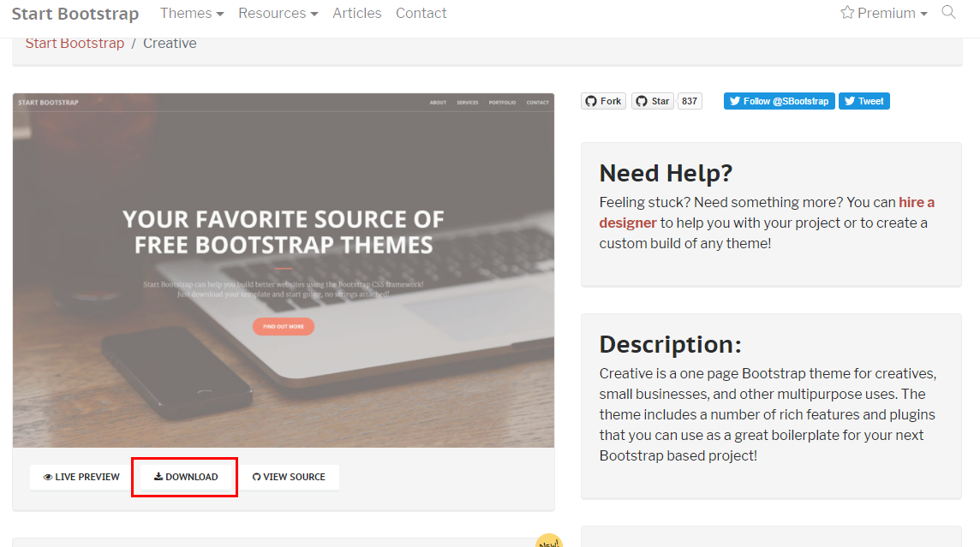Click the GitHub icon in View Source
The width and height of the screenshot is (980, 547).
(256, 477)
